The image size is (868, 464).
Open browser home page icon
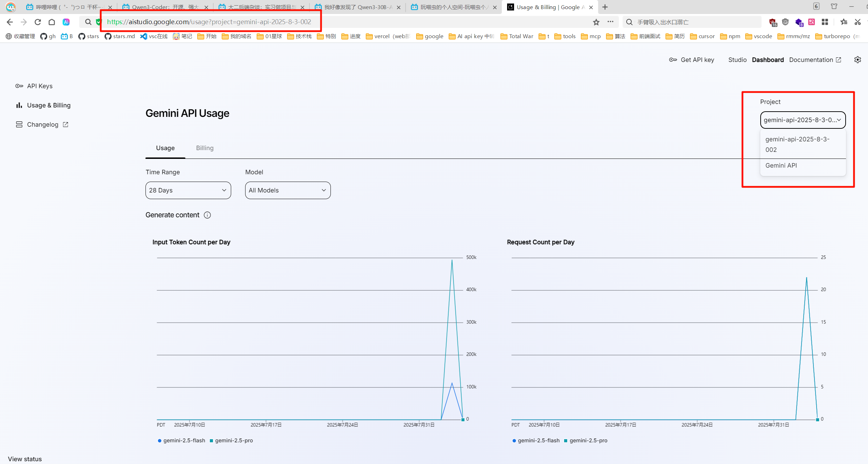click(52, 22)
